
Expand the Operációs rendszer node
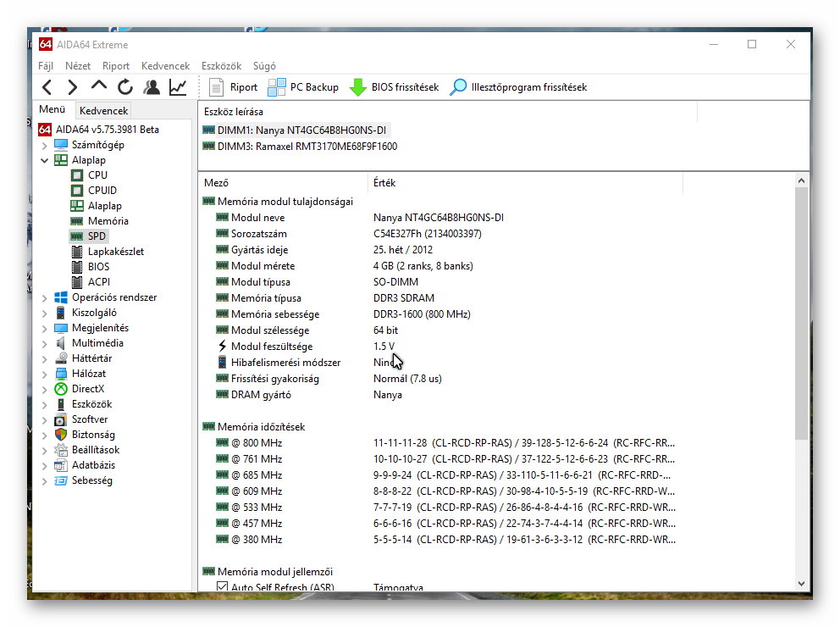click(45, 298)
